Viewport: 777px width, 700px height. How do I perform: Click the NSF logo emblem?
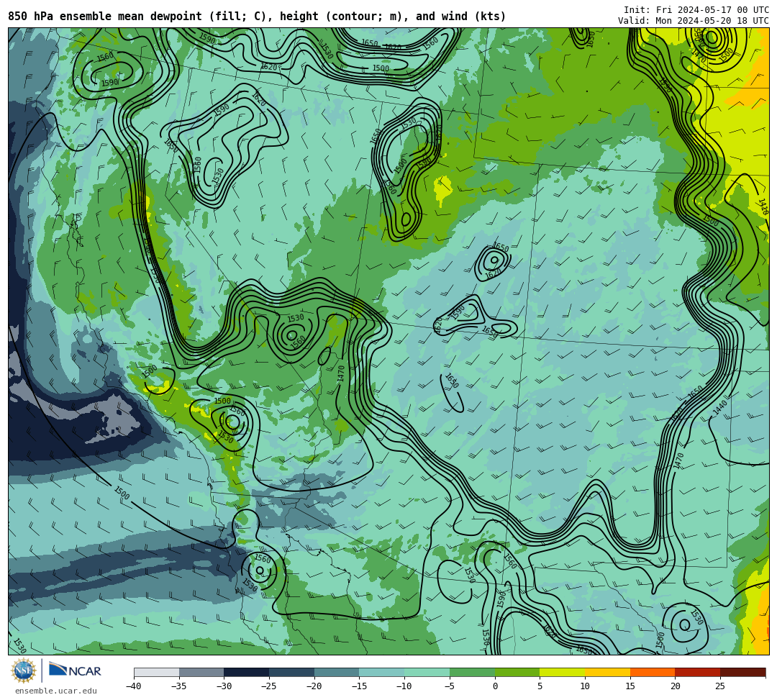24,671
